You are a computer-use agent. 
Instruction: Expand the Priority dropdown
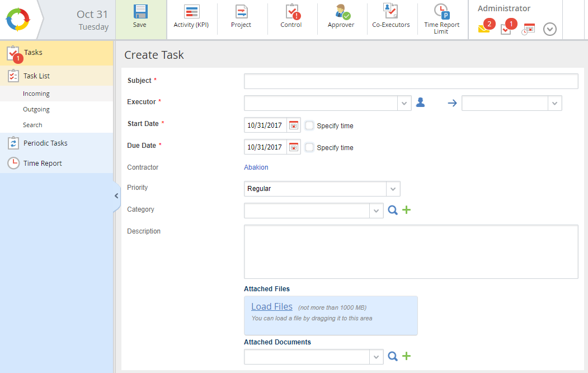(393, 189)
